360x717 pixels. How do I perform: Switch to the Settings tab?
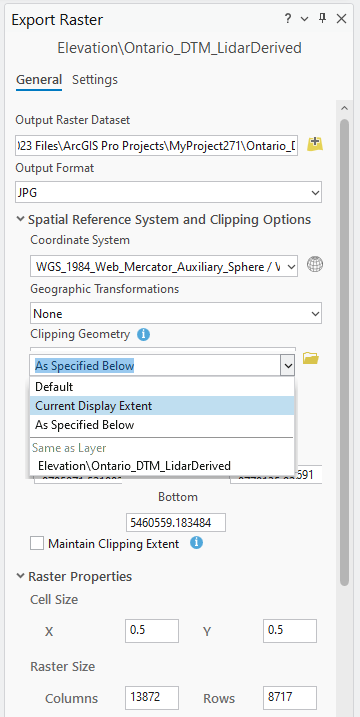pos(95,80)
